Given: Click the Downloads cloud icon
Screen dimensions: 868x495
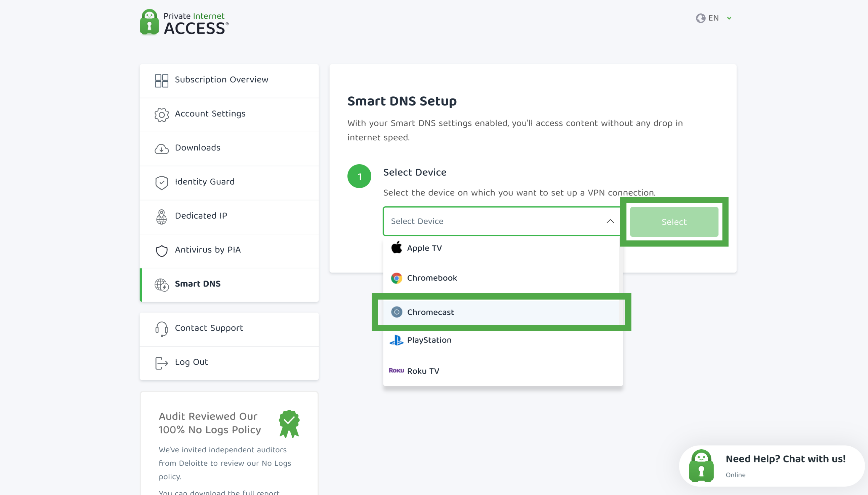Looking at the screenshot, I should click(161, 149).
